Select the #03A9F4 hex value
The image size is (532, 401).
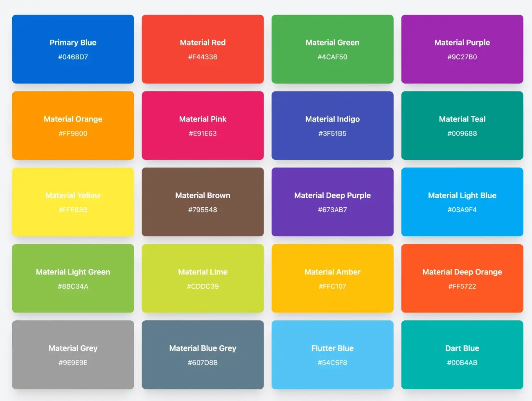462,210
